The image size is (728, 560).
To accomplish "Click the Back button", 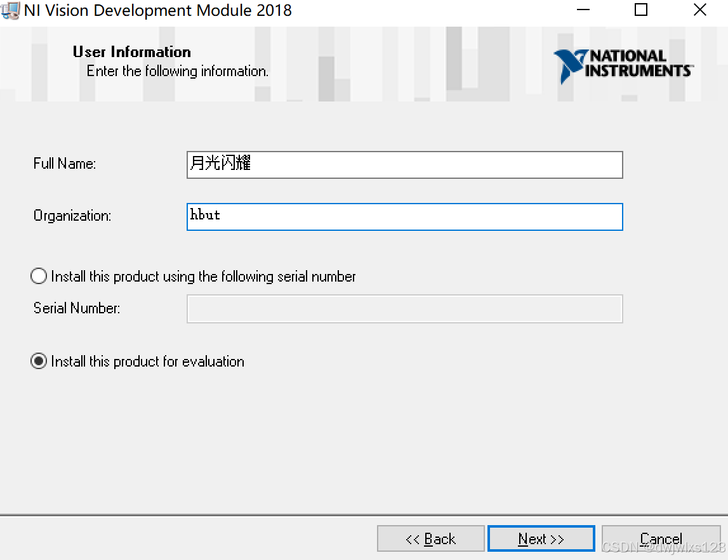I will coord(430,538).
